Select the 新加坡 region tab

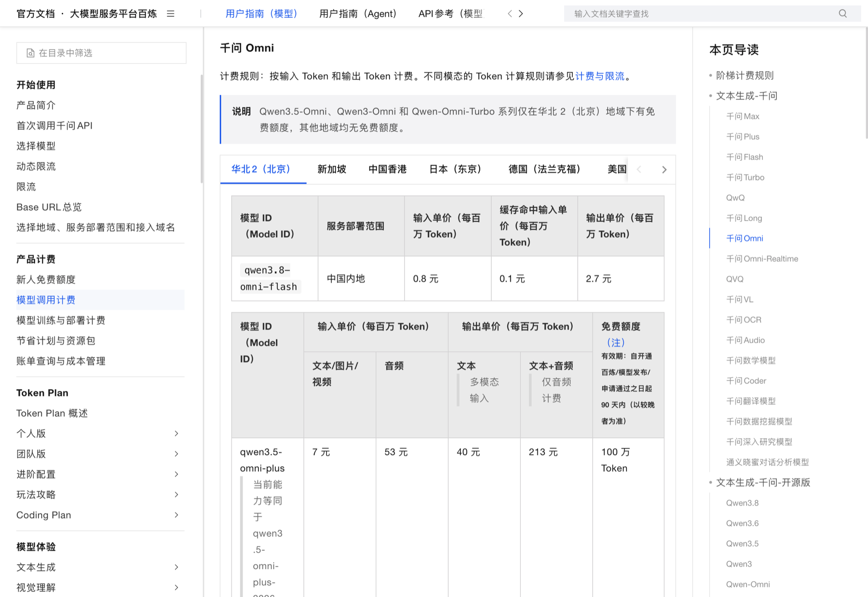(x=332, y=169)
